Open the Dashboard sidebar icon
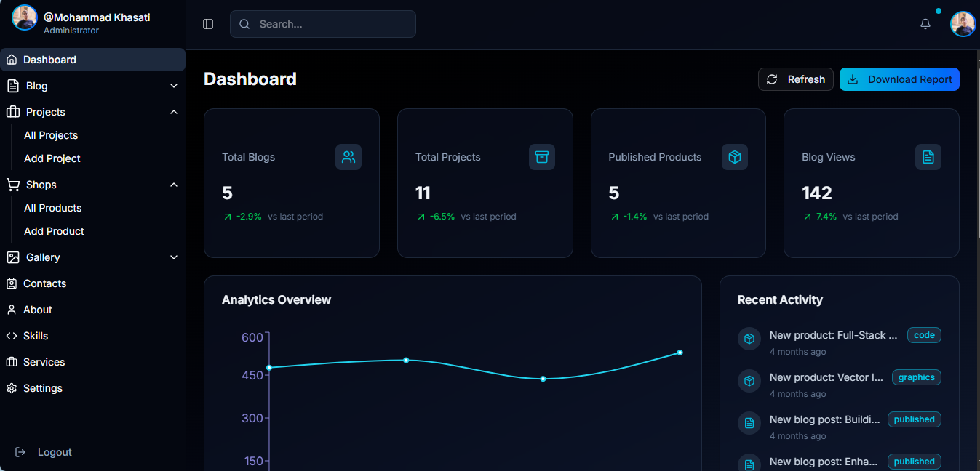Viewport: 980px width, 471px height. point(12,59)
